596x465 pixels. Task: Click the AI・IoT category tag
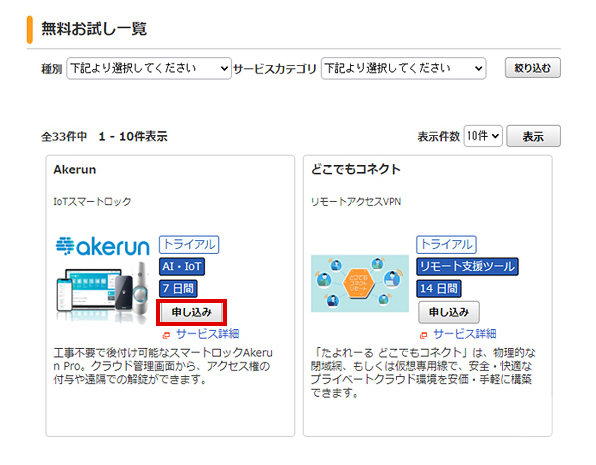[182, 267]
